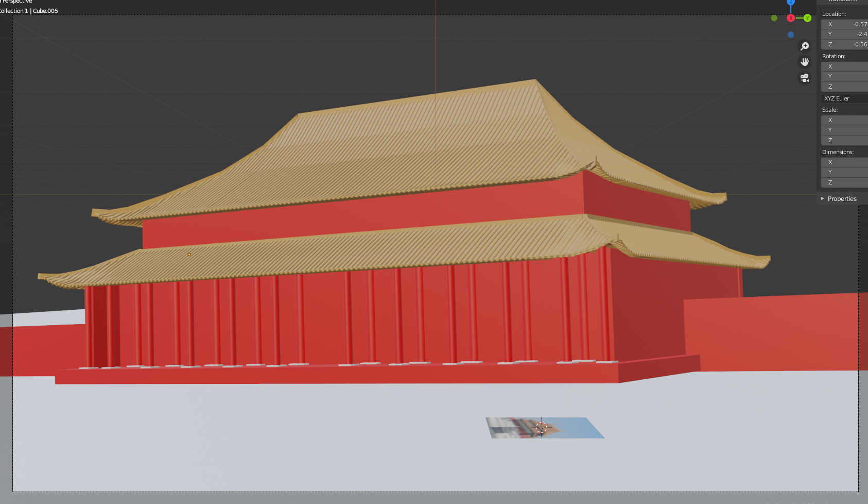Click the Location Y value field
Viewport: 868px width, 504px height.
pos(844,34)
